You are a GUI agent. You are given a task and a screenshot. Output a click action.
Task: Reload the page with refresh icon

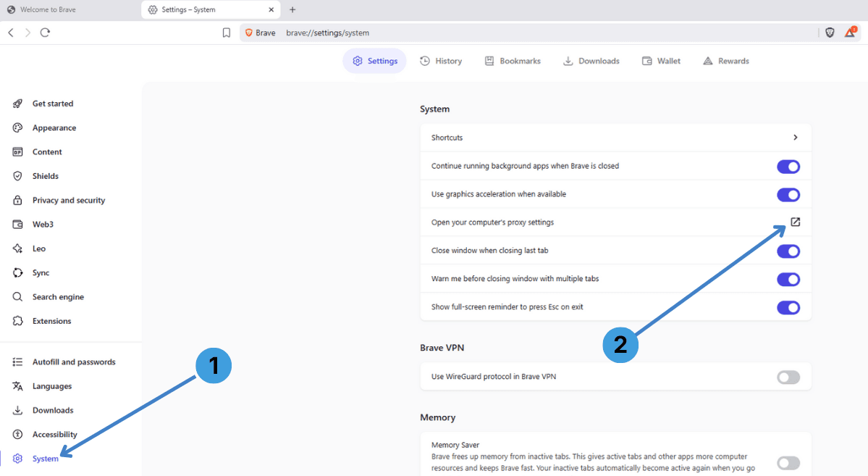pos(45,33)
